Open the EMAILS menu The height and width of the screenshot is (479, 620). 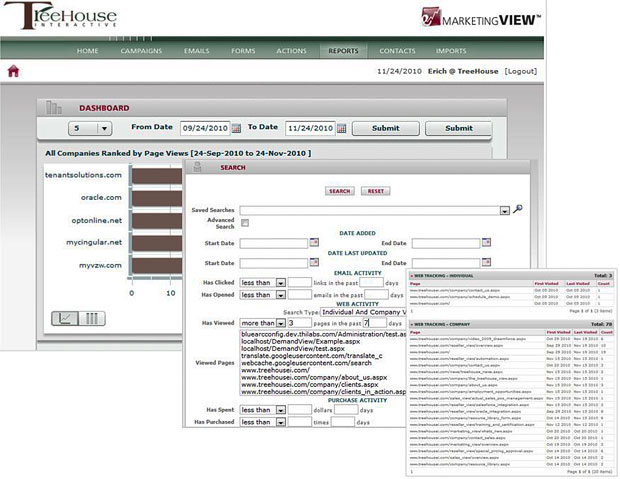pyautogui.click(x=197, y=51)
